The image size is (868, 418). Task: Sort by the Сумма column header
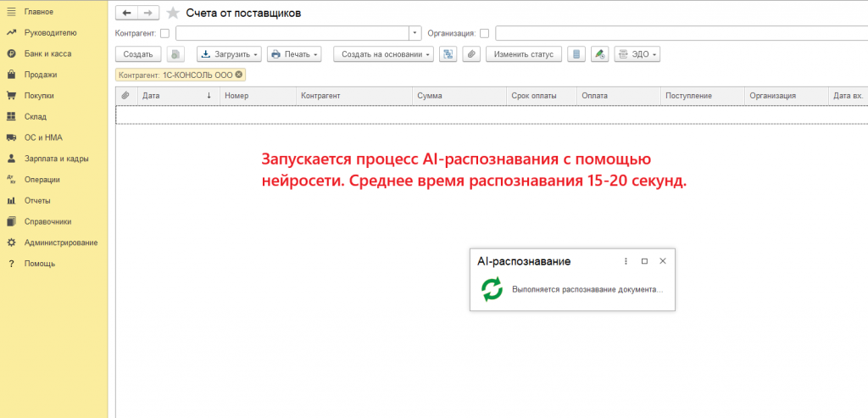pos(459,96)
